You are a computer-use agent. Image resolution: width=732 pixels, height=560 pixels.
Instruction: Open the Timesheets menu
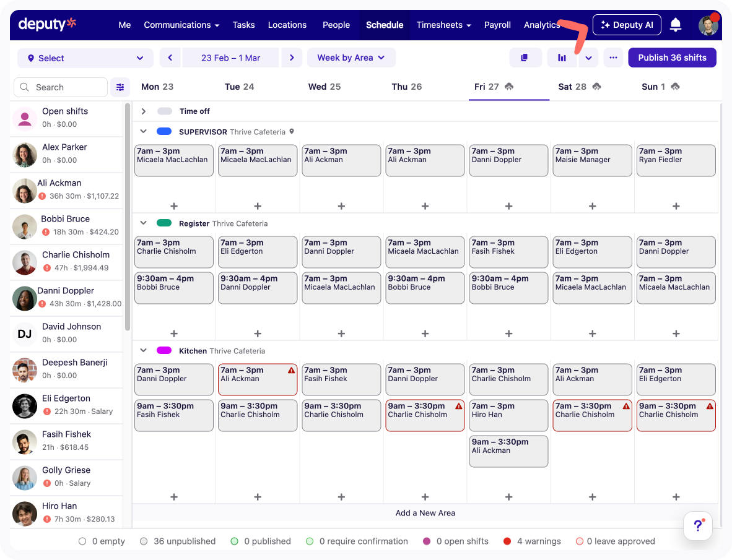pos(443,25)
